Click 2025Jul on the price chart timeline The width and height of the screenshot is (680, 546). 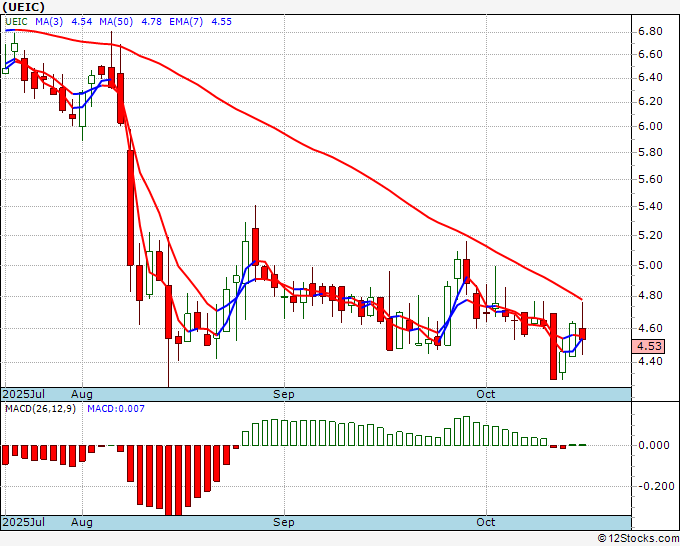point(23,394)
